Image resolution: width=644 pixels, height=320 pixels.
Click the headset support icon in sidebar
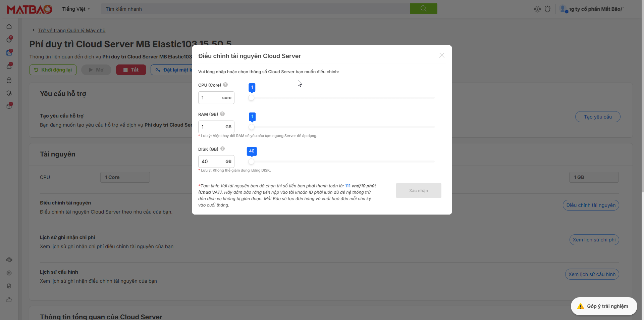click(9, 260)
